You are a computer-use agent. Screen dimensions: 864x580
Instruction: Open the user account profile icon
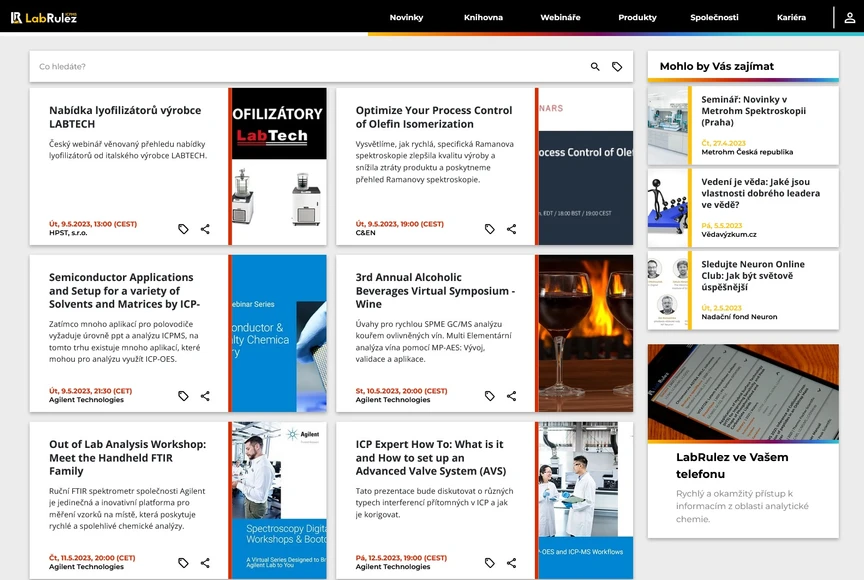[849, 18]
